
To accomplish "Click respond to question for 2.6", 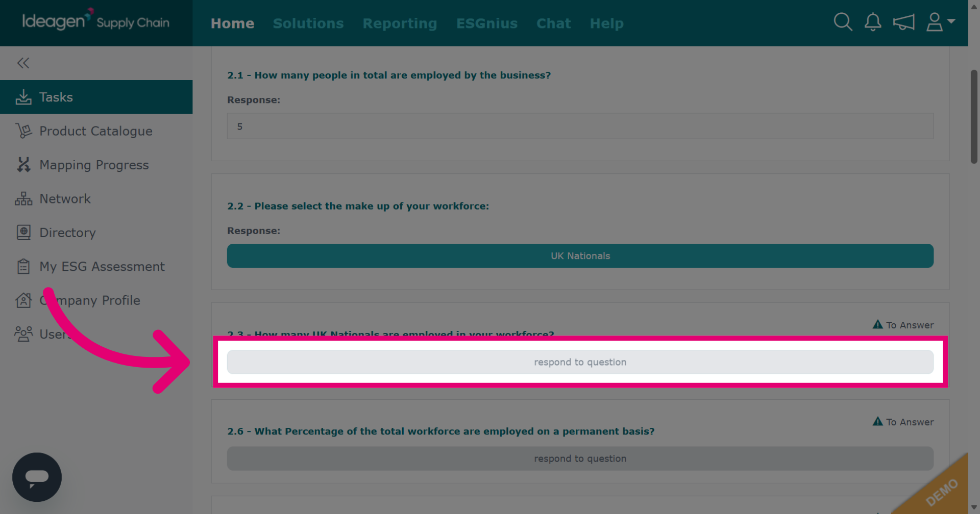I will 580,458.
